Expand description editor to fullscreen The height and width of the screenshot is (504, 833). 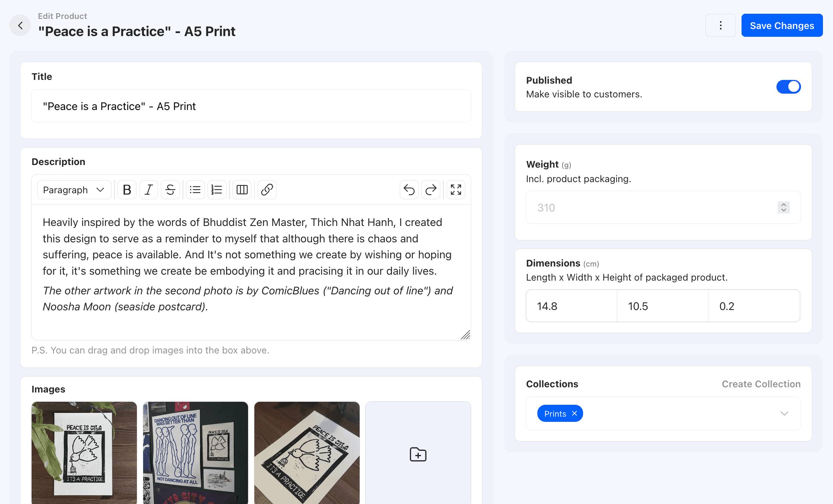pos(456,190)
